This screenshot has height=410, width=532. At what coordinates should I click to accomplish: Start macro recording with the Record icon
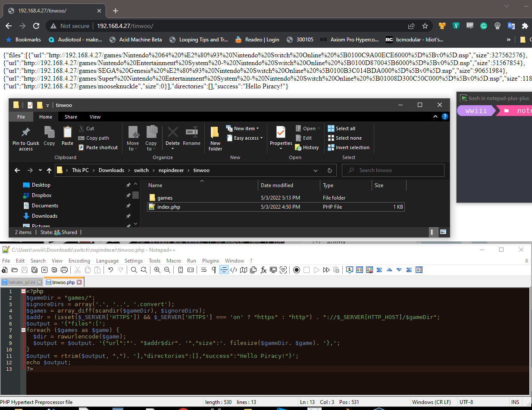[x=297, y=270]
